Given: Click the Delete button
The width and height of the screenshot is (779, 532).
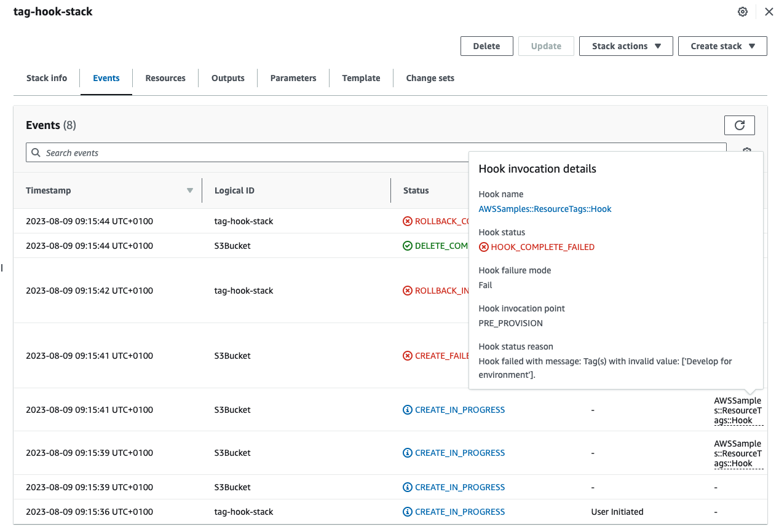Looking at the screenshot, I should [x=486, y=46].
